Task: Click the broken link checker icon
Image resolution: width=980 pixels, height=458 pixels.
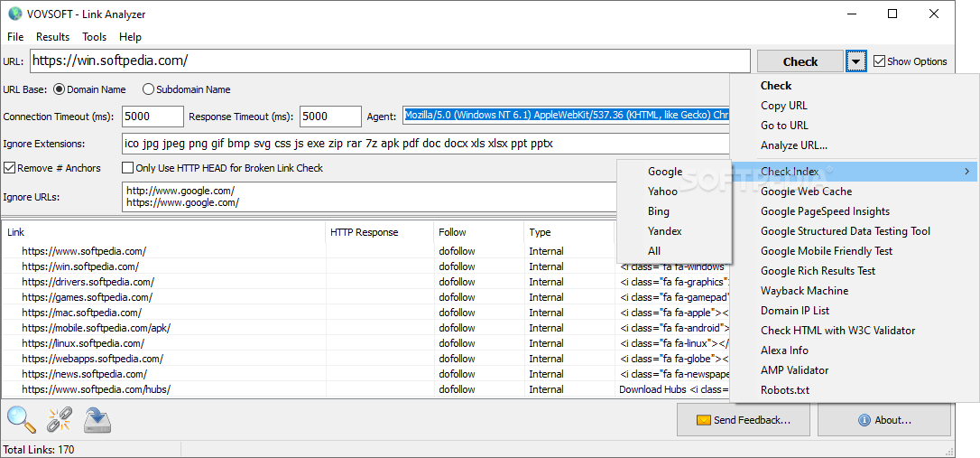Action: click(60, 419)
